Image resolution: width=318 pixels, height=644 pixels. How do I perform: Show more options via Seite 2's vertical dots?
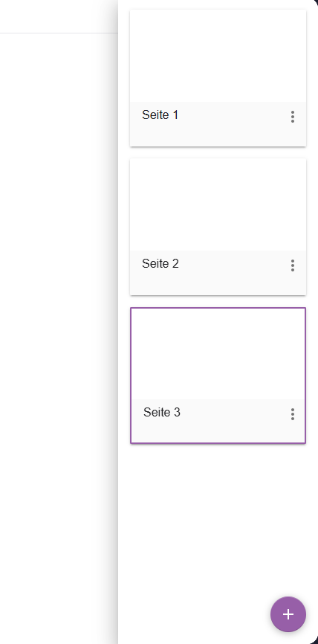(x=293, y=265)
